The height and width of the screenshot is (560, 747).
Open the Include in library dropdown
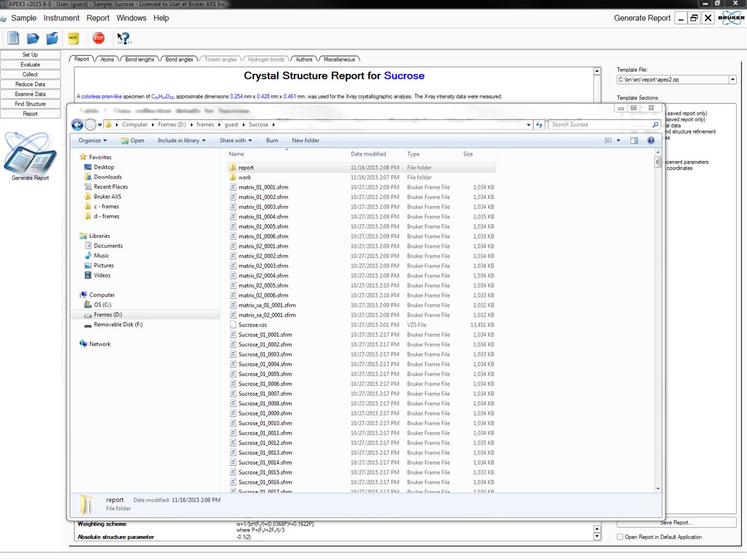coord(181,141)
